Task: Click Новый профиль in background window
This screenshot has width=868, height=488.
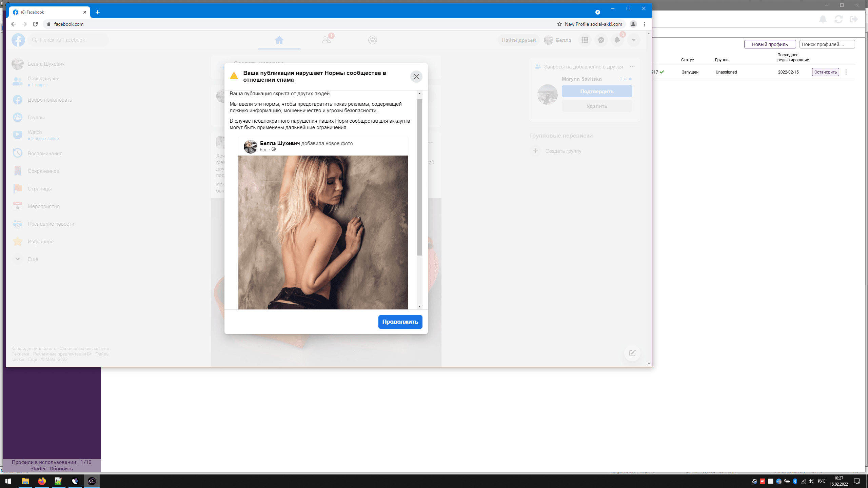Action: [770, 44]
